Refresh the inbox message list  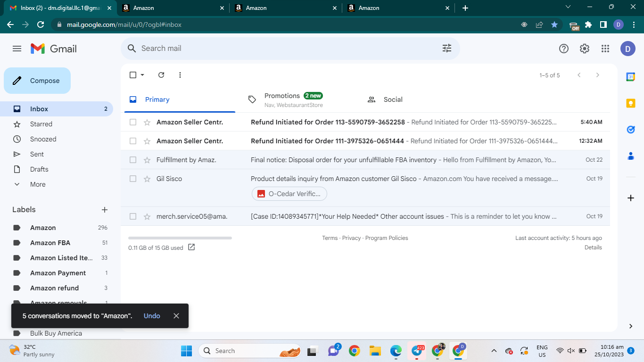(x=161, y=75)
